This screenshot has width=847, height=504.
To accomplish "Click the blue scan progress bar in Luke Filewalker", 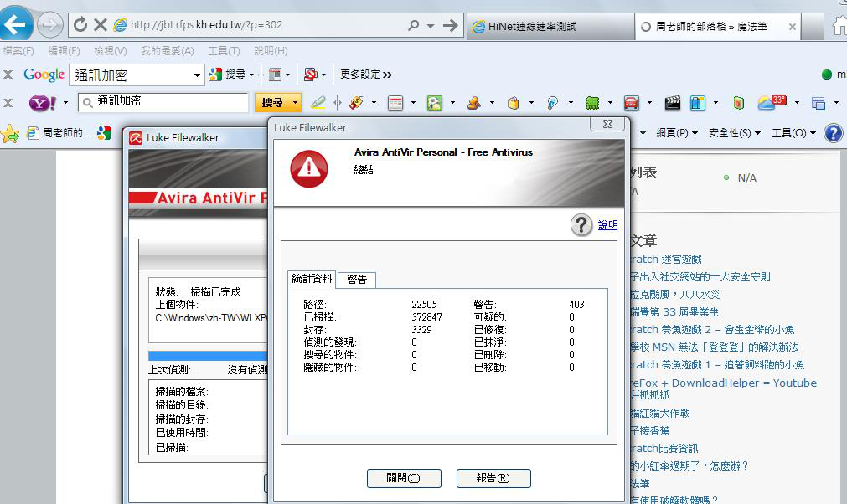I will 208,356.
